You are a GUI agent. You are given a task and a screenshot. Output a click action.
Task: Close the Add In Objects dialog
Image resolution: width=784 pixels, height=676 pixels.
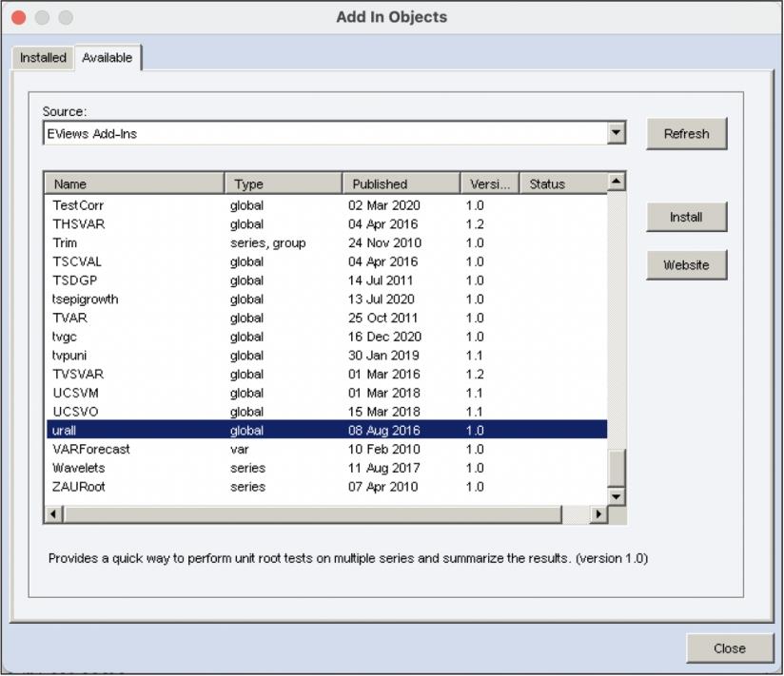coord(729,648)
